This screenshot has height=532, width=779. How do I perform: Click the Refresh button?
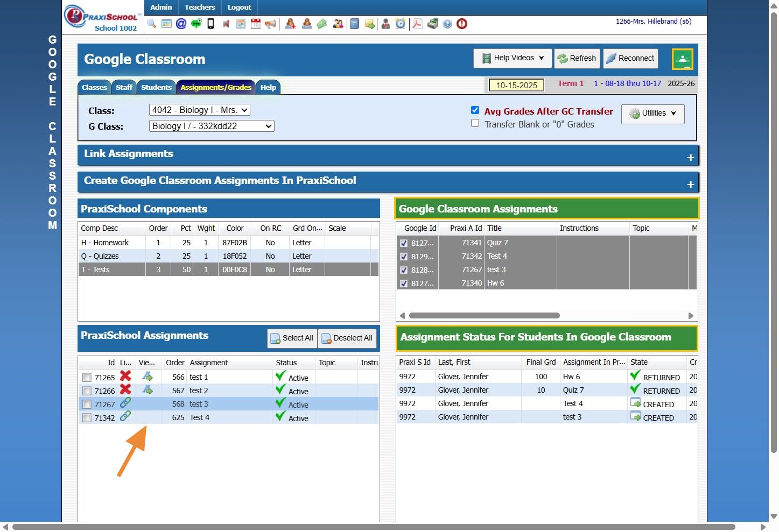click(576, 58)
